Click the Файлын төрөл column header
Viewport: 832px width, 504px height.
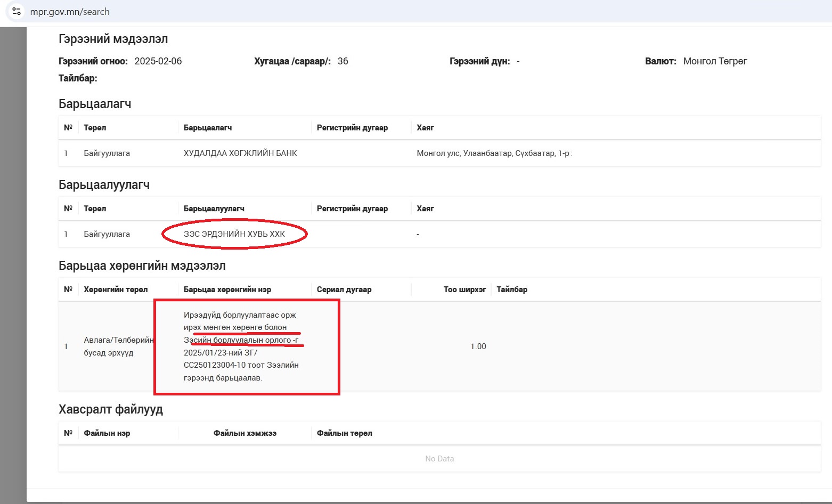click(345, 433)
